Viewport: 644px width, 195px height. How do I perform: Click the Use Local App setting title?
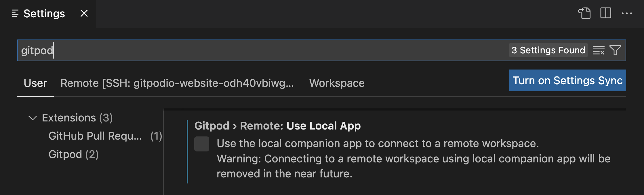point(277,126)
